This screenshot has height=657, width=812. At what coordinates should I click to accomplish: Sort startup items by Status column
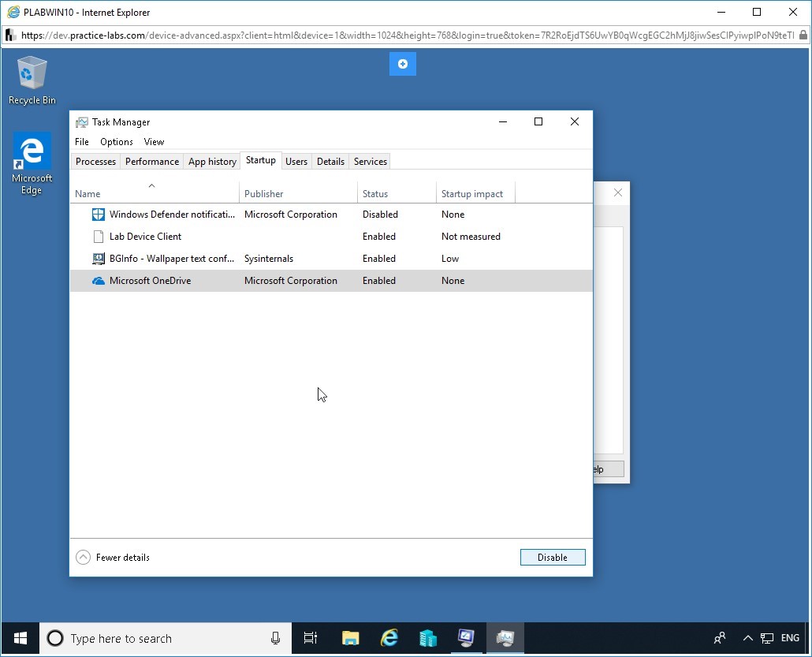tap(397, 192)
